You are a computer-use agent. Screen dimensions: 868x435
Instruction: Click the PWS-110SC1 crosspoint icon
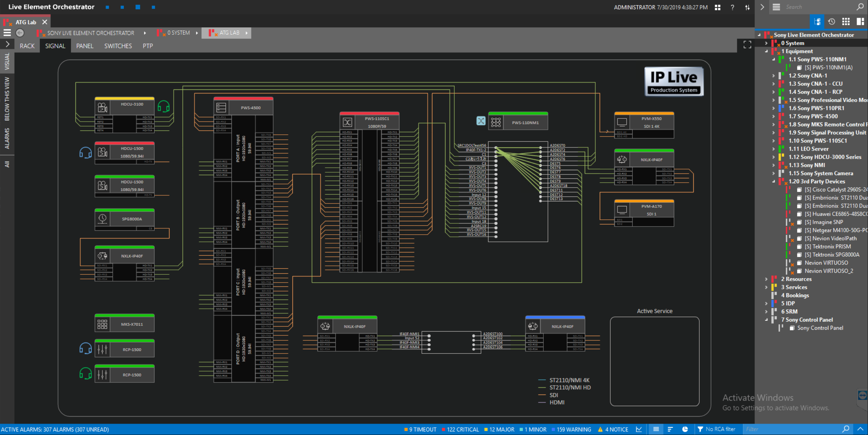(347, 122)
